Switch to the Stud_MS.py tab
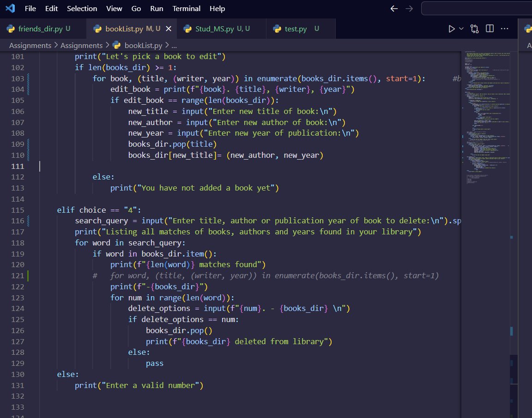 (x=222, y=29)
